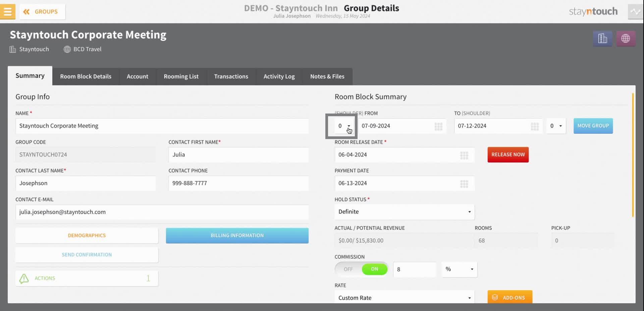Focus the Contact Last Name field
This screenshot has height=311, width=644.
point(86,183)
